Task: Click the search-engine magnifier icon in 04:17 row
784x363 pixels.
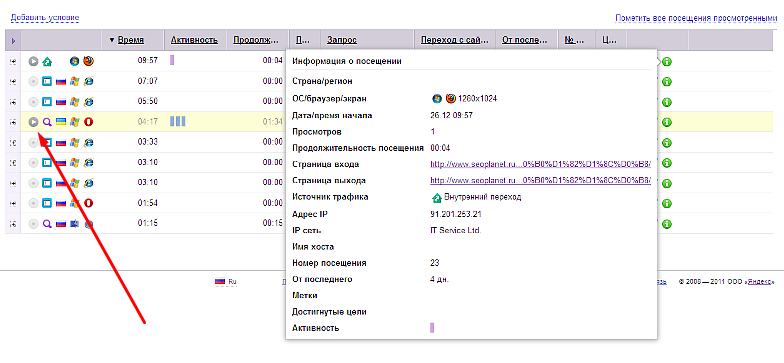Action: [47, 122]
